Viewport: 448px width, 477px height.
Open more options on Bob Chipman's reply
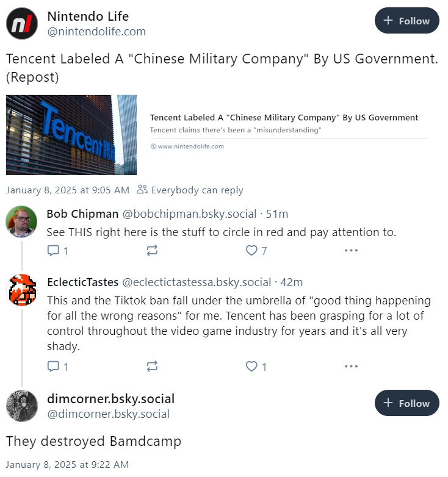coord(351,250)
